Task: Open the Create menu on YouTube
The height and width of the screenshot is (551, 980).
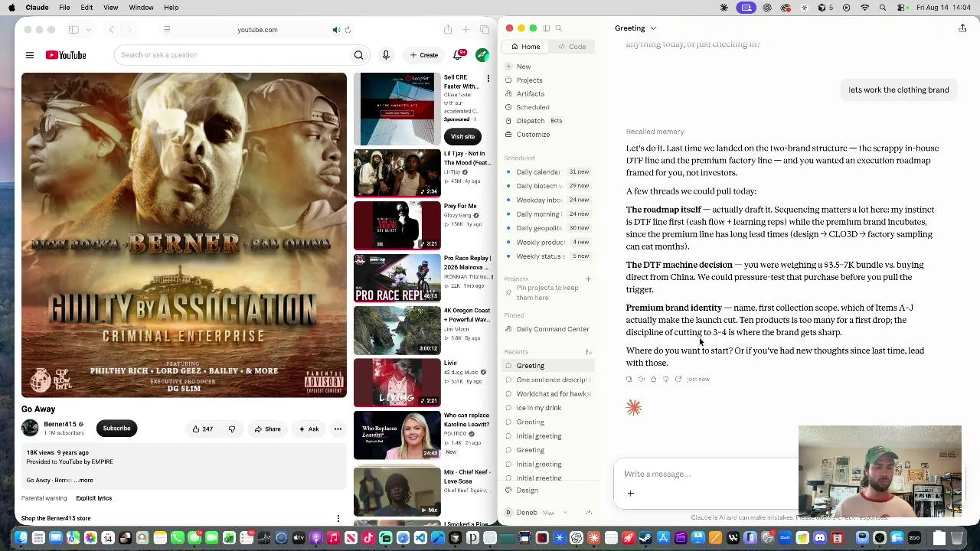Action: coord(423,55)
